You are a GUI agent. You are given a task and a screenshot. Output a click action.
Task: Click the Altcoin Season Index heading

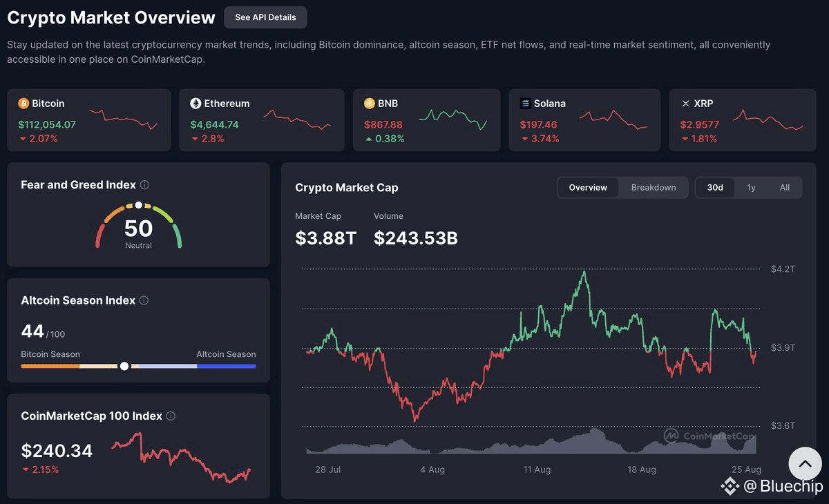[78, 300]
